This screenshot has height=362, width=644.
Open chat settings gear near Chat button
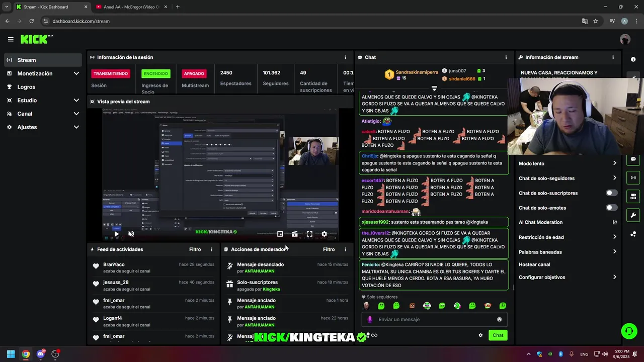(x=480, y=335)
